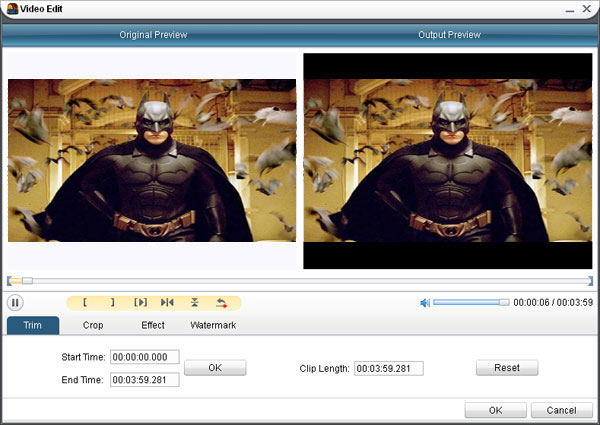Set trim end point bracket icon
The width and height of the screenshot is (600, 425).
pyautogui.click(x=112, y=302)
